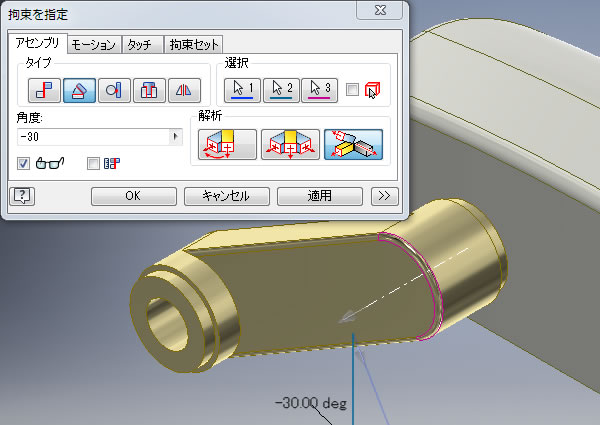Click the キャンセル button

pyautogui.click(x=227, y=196)
